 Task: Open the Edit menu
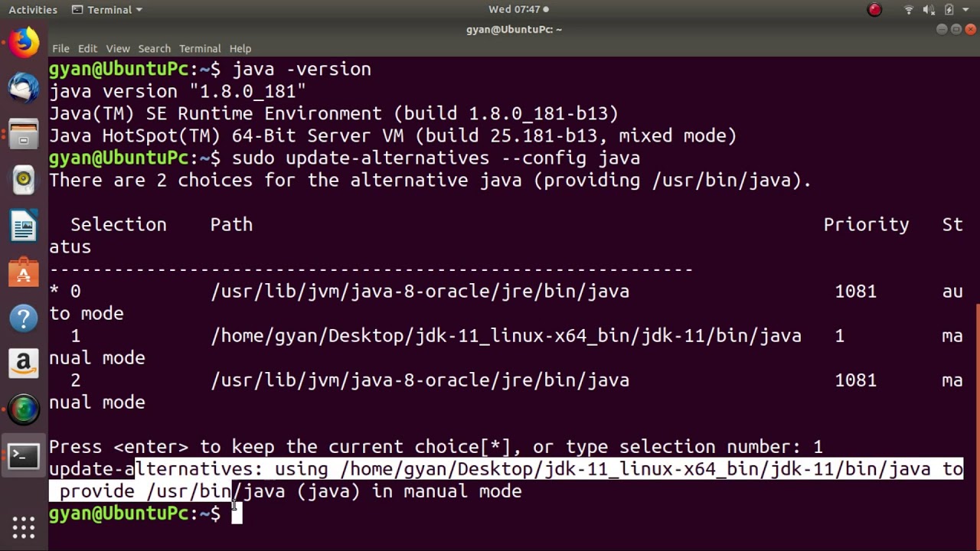coord(87,48)
